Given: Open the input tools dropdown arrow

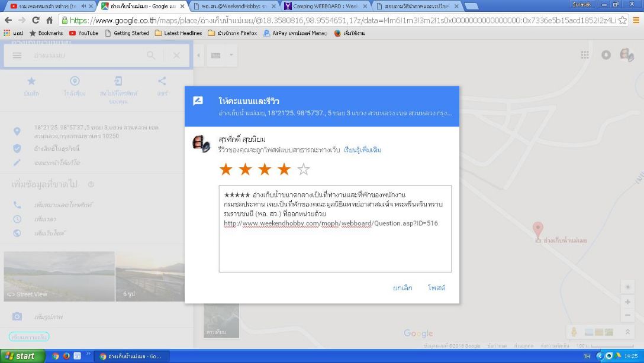Looking at the screenshot, I should click(x=231, y=54).
